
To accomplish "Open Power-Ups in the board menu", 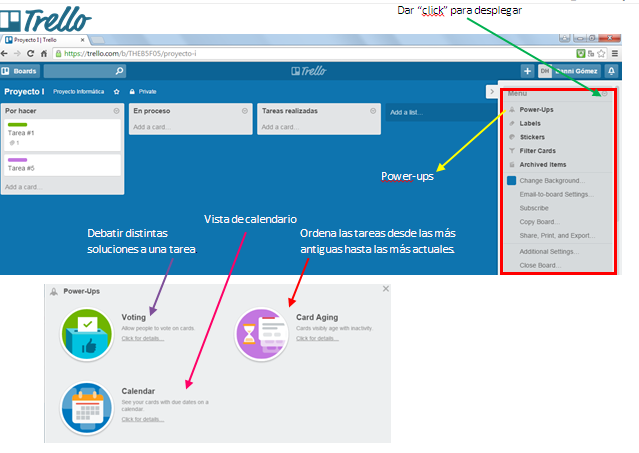I will [x=536, y=110].
